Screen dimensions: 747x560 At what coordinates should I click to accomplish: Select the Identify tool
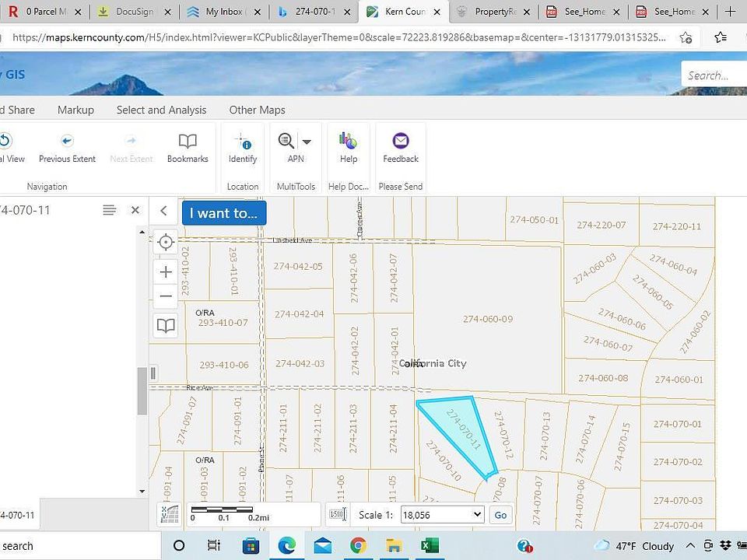(x=242, y=148)
